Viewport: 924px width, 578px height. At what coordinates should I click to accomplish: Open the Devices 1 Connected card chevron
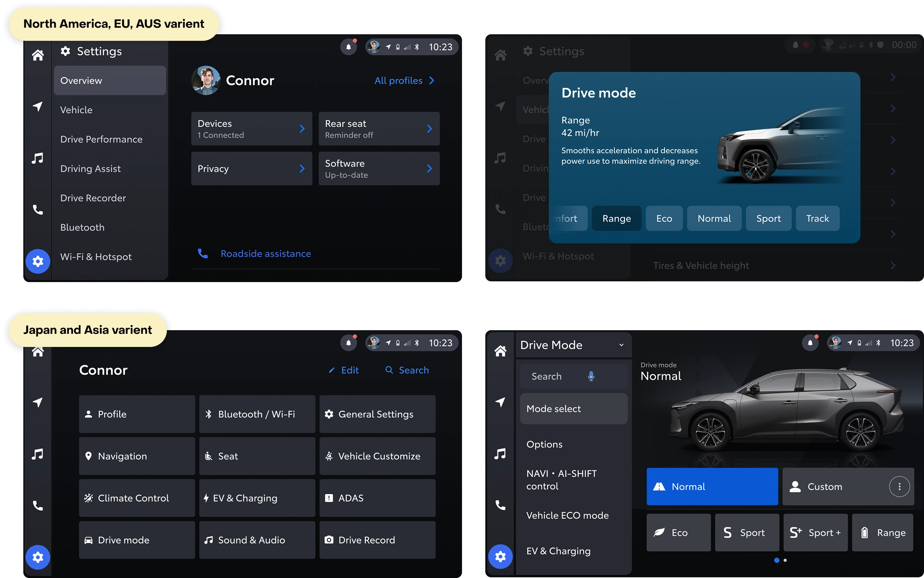[302, 129]
